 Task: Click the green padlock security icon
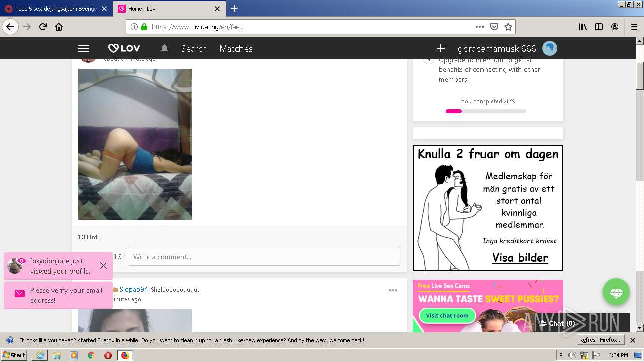coord(144,27)
